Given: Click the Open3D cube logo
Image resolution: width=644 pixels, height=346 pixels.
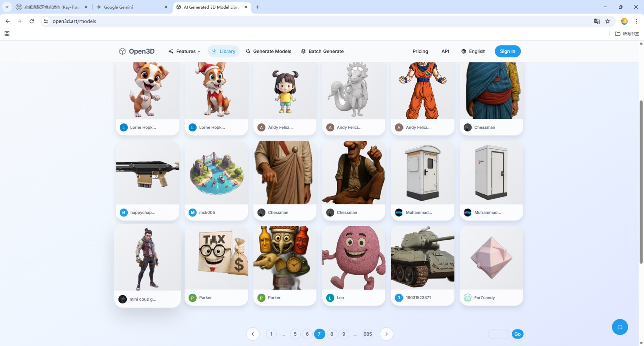Looking at the screenshot, I should (122, 51).
